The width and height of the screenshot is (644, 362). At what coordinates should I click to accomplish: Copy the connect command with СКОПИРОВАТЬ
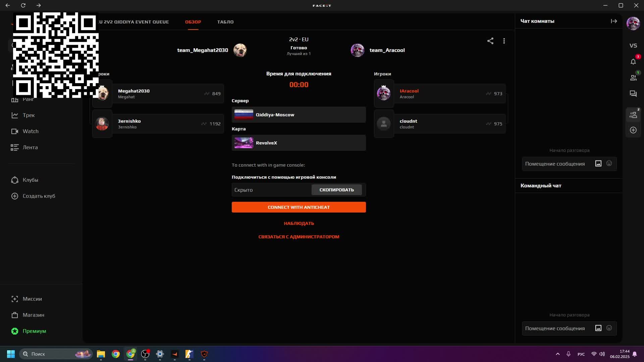[x=336, y=190]
